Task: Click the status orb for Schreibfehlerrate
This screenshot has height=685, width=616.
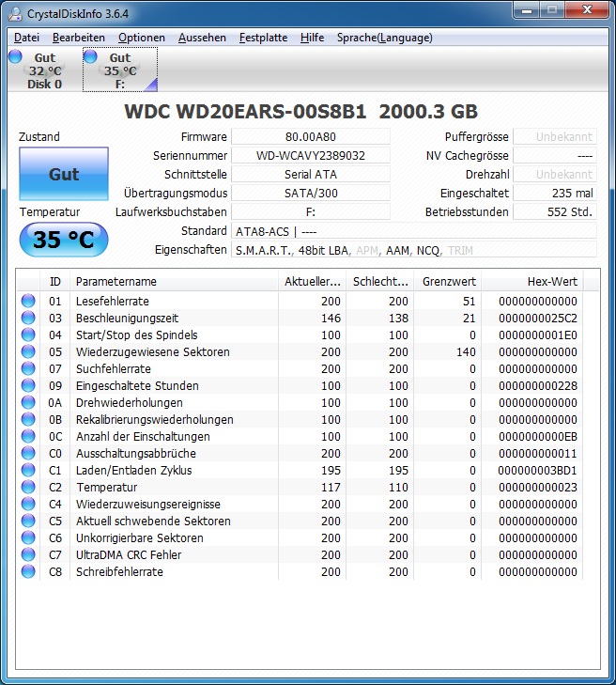Action: click(x=28, y=571)
